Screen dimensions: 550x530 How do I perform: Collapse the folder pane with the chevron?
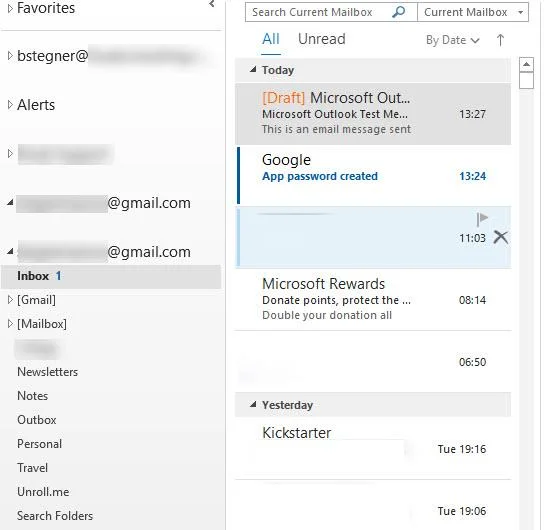click(212, 4)
